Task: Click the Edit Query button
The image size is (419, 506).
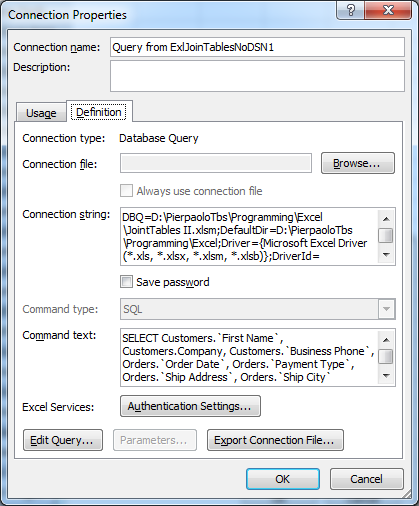Action: click(x=63, y=440)
